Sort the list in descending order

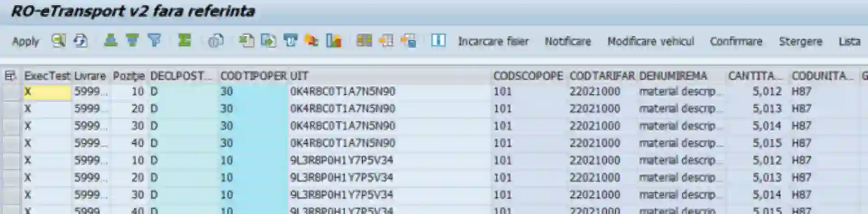pyautogui.click(x=132, y=41)
